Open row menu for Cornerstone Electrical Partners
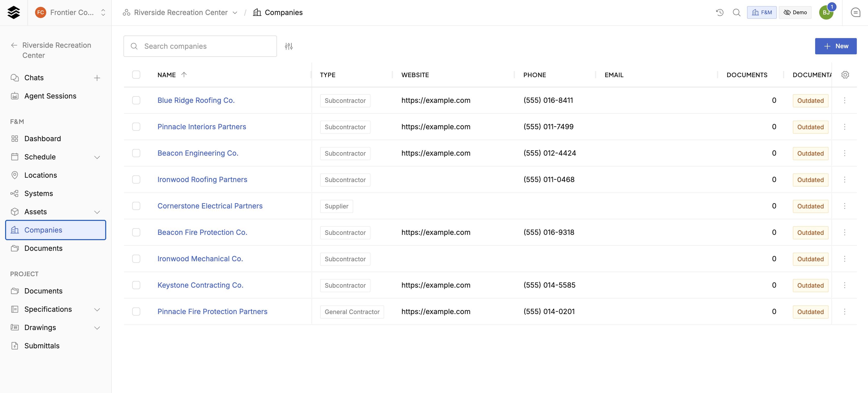 (x=844, y=206)
